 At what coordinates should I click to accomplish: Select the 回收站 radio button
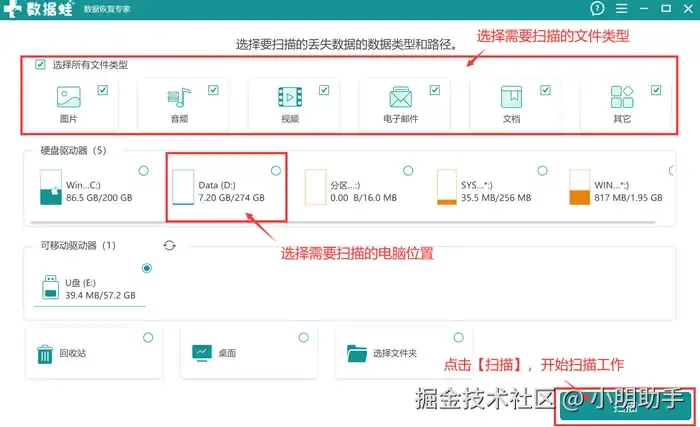point(148,337)
